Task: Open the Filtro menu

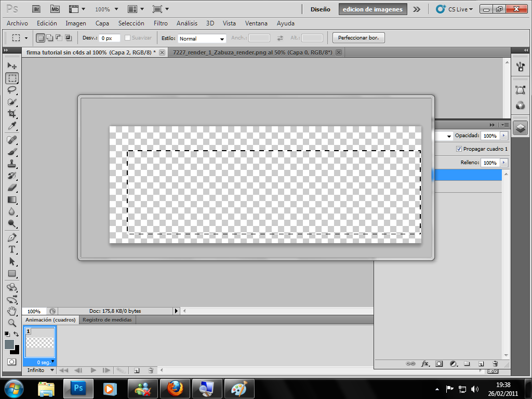Action: (x=161, y=23)
